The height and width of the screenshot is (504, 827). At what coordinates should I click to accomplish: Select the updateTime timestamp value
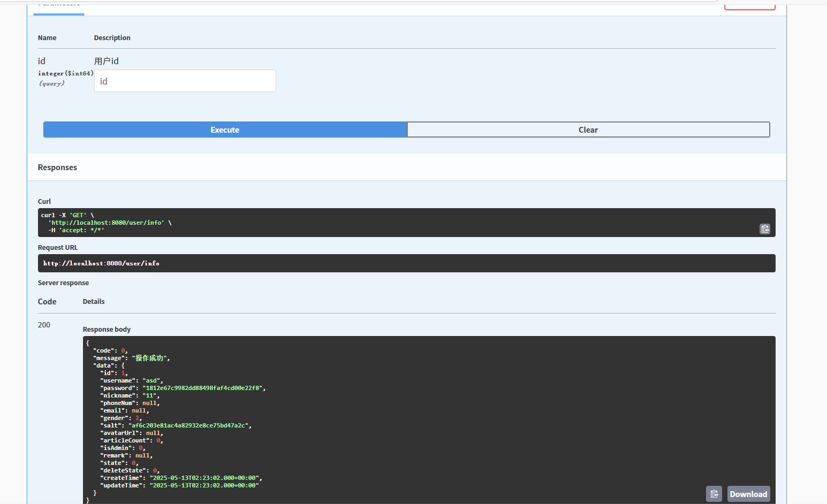(204, 485)
